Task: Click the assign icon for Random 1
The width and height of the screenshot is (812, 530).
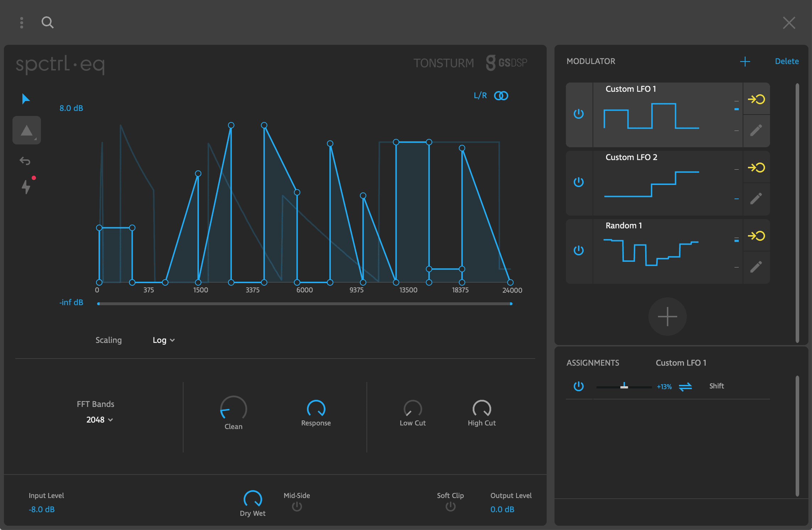Action: [x=756, y=235]
